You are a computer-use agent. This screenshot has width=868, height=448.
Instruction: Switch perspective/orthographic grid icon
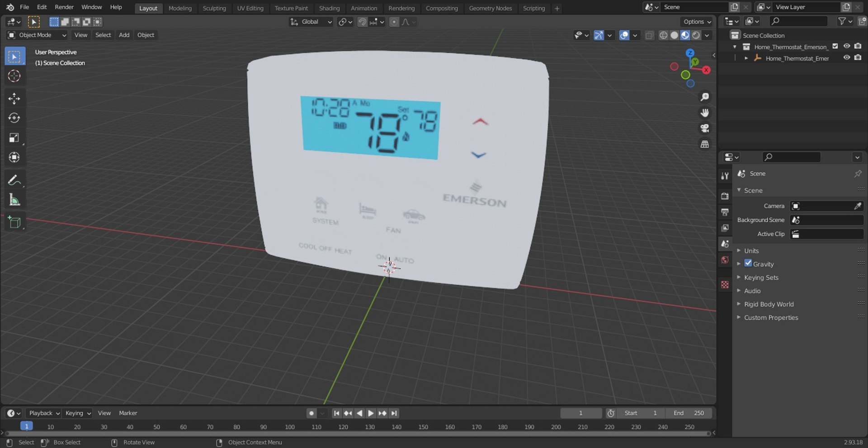(704, 144)
